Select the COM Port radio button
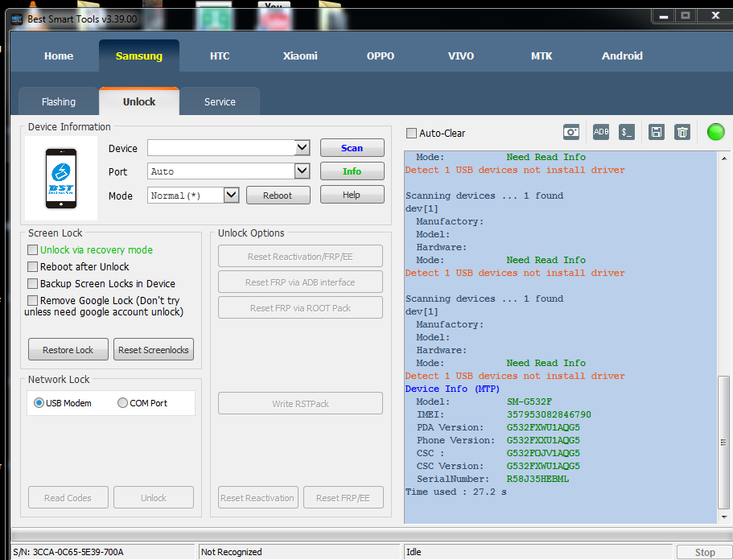The image size is (733, 560). [122, 403]
